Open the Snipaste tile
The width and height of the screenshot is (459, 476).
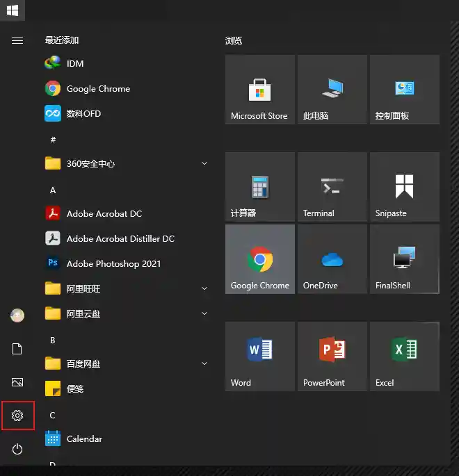[405, 187]
